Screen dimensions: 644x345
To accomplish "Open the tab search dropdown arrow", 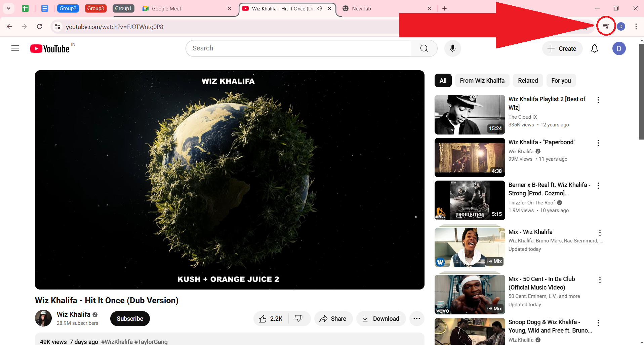I will pyautogui.click(x=8, y=8).
